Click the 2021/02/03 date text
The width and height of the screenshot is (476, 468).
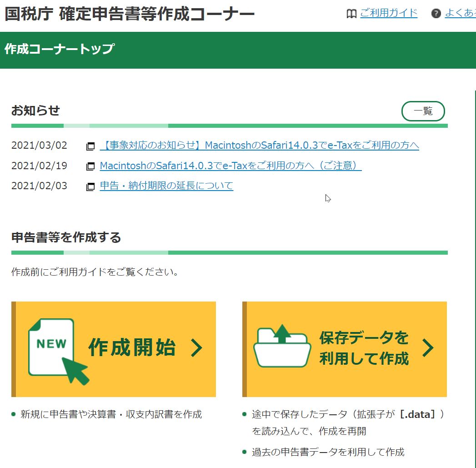(x=39, y=186)
